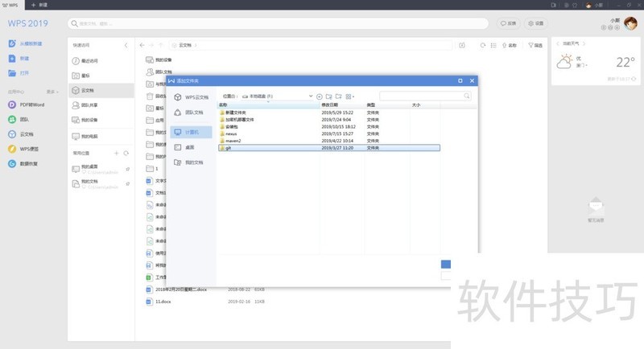Select 星标 starred items in quick access

[x=81, y=76]
